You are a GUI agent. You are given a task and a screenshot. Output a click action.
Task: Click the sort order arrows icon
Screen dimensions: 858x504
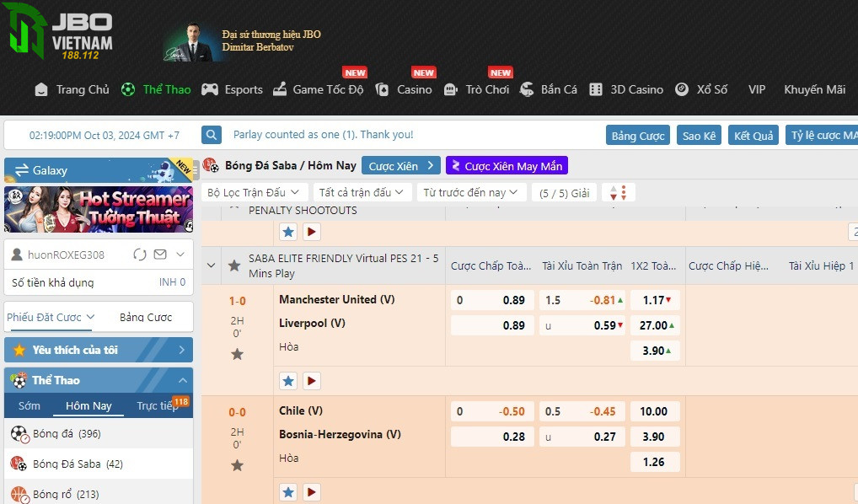(x=619, y=193)
